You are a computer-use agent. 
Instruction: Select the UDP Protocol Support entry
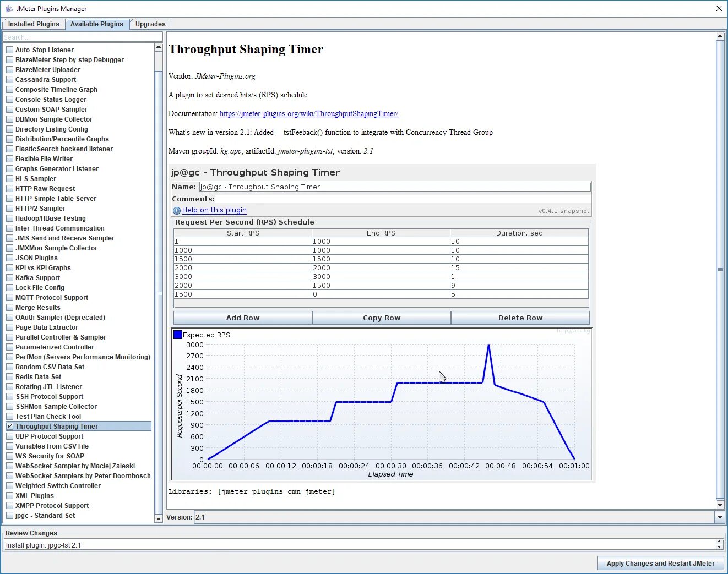pos(50,436)
